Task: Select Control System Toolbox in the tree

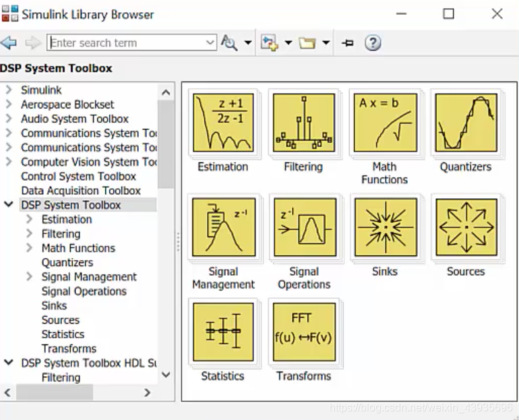Action: click(78, 177)
